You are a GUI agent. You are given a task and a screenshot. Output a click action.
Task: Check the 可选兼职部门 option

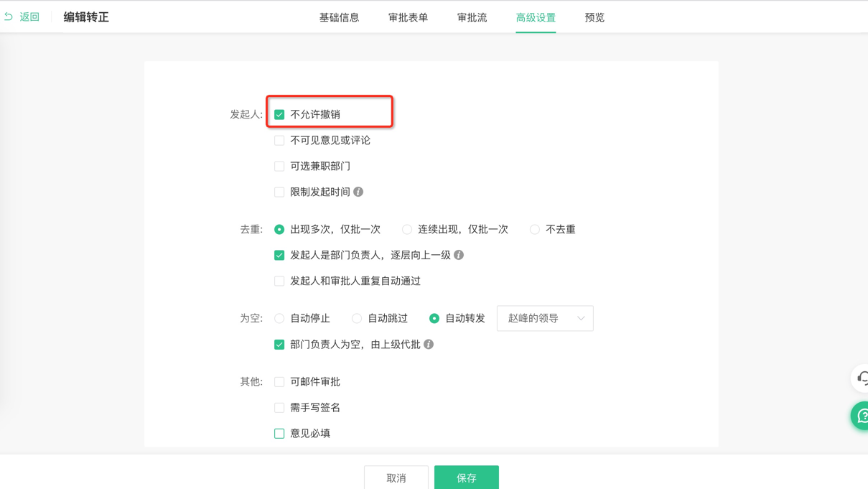click(279, 167)
